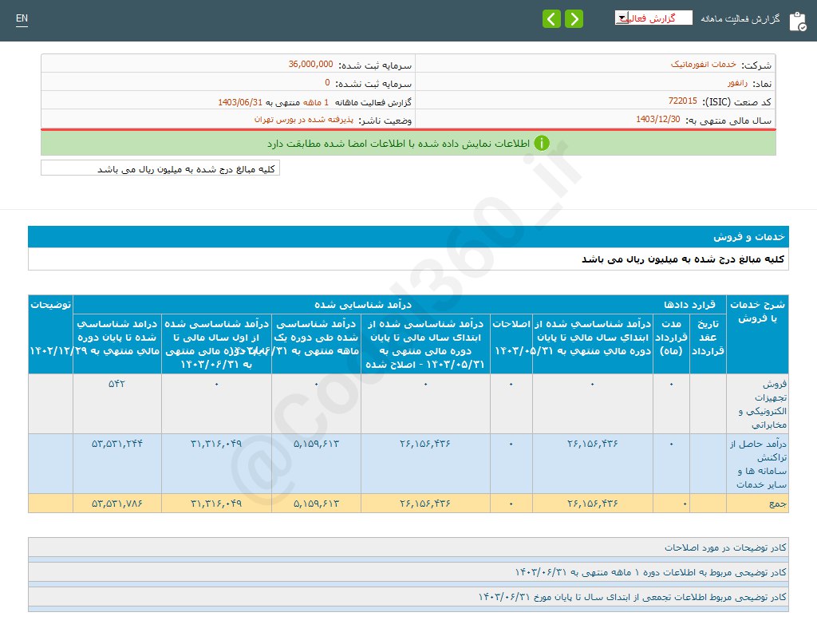Click the dropdown arrow in the report selector box
The image size is (817, 644).
point(620,17)
